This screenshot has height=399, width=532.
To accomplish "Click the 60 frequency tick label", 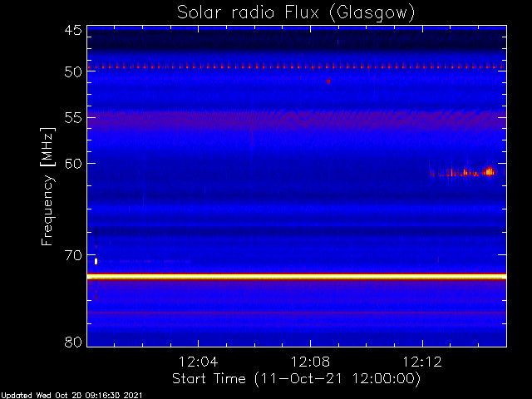I will (x=73, y=164).
